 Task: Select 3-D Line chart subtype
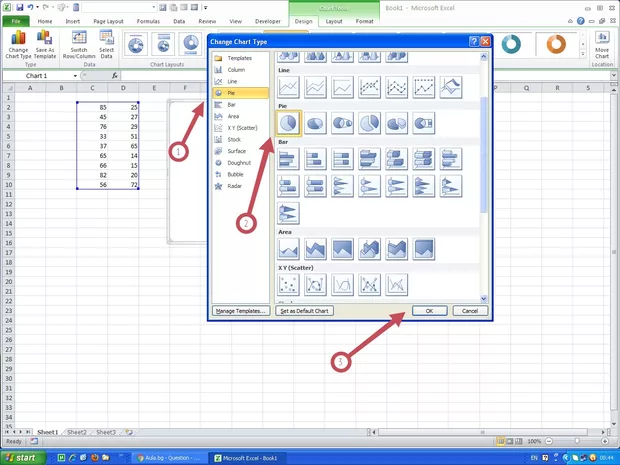pyautogui.click(x=450, y=87)
